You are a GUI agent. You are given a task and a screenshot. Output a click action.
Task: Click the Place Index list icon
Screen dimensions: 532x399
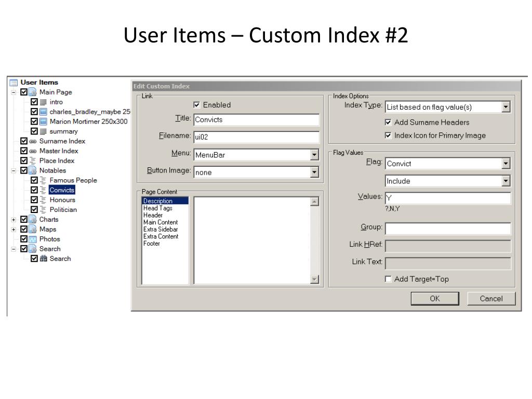pyautogui.click(x=33, y=161)
